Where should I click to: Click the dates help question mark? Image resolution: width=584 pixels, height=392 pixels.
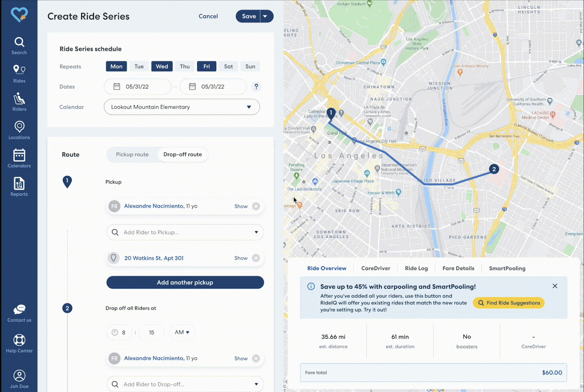pyautogui.click(x=256, y=87)
